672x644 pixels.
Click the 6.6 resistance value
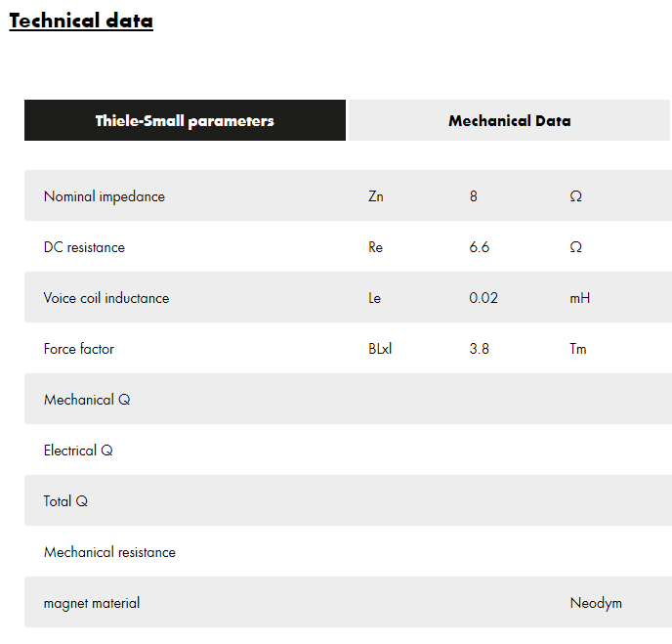coord(480,247)
